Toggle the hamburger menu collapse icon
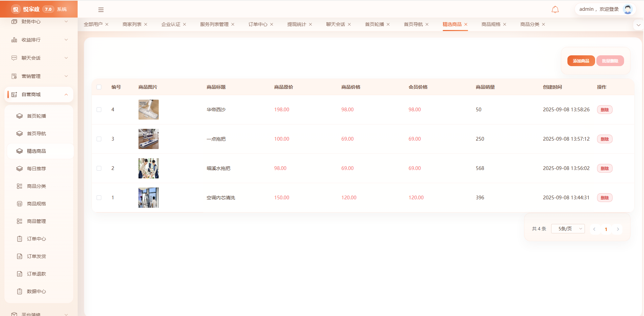This screenshot has width=644, height=316. (101, 10)
